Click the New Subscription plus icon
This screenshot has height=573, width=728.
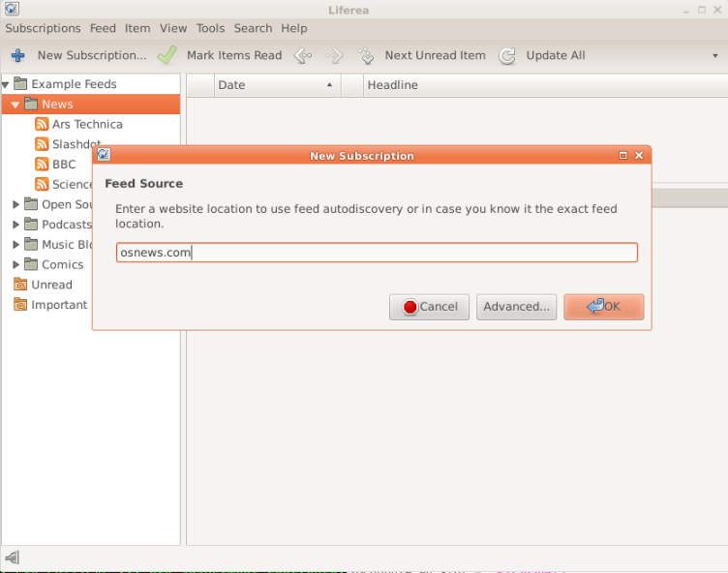point(17,56)
